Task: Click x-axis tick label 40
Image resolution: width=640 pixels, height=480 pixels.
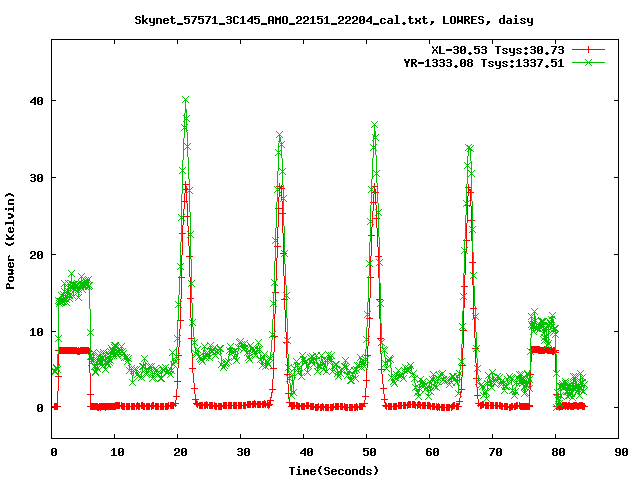Action: click(x=306, y=452)
